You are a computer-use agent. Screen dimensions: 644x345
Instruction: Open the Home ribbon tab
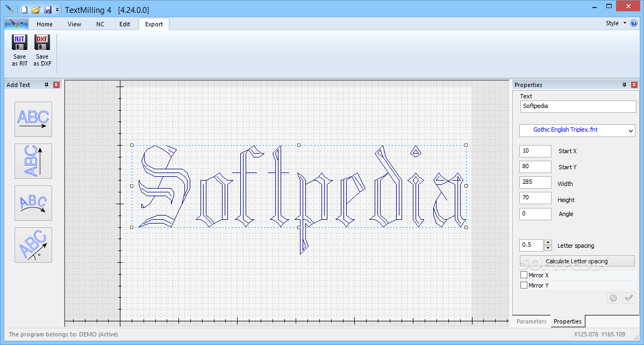pos(45,24)
